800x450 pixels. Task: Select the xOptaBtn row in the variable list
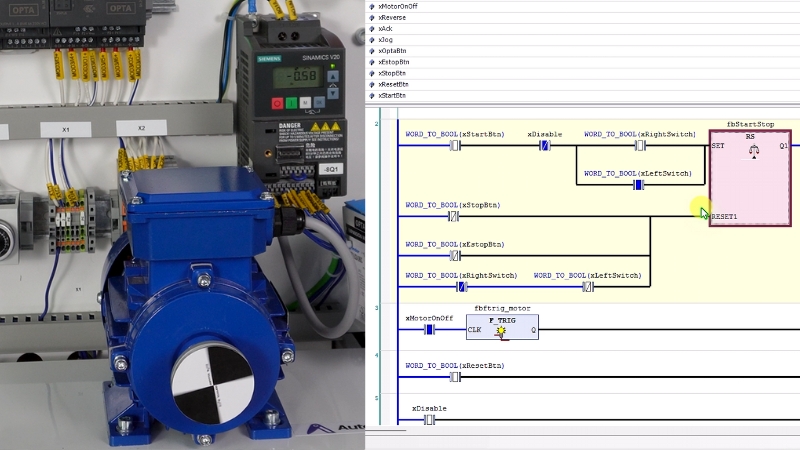click(x=583, y=51)
